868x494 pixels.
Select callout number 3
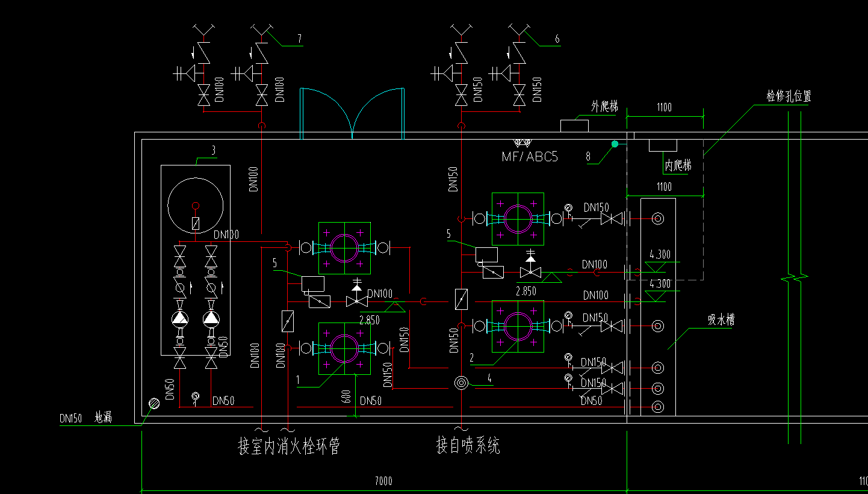tap(213, 149)
